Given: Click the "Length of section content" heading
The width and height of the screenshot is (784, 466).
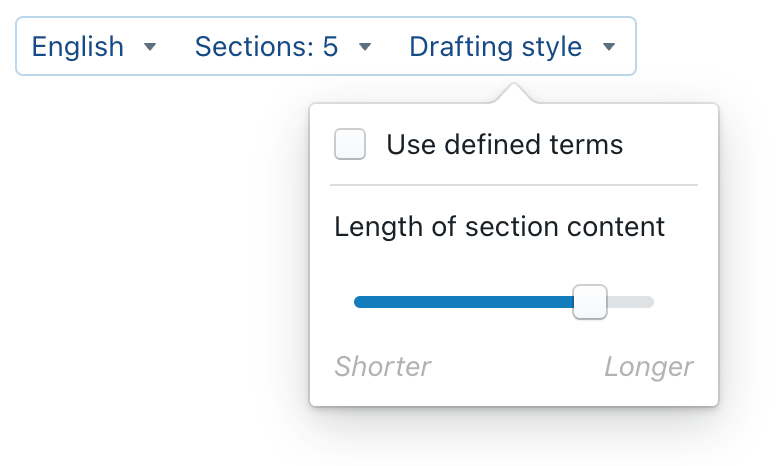Looking at the screenshot, I should click(499, 226).
